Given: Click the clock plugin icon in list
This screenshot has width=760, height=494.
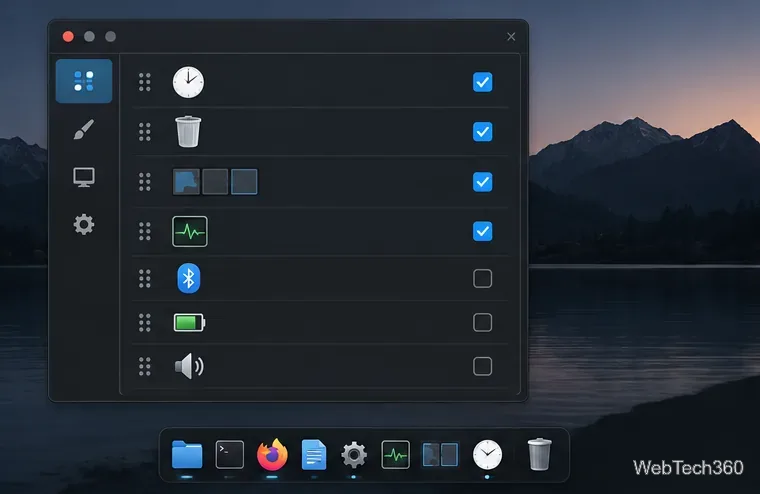Looking at the screenshot, I should click(x=189, y=82).
